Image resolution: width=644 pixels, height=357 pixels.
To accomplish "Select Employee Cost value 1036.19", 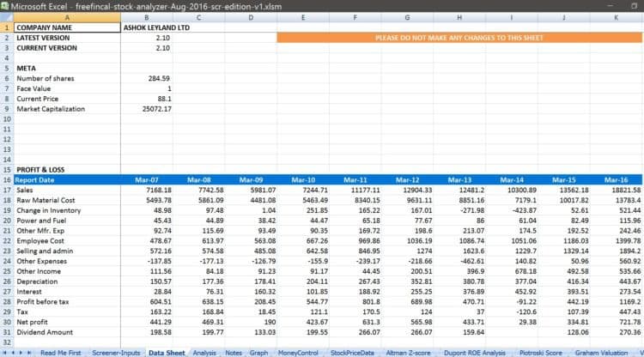I will (x=407, y=241).
